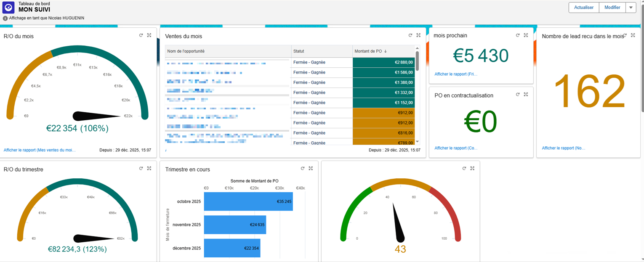Expand the Nombre de lead recu widget
The width and height of the screenshot is (644, 262).
pyautogui.click(x=633, y=35)
